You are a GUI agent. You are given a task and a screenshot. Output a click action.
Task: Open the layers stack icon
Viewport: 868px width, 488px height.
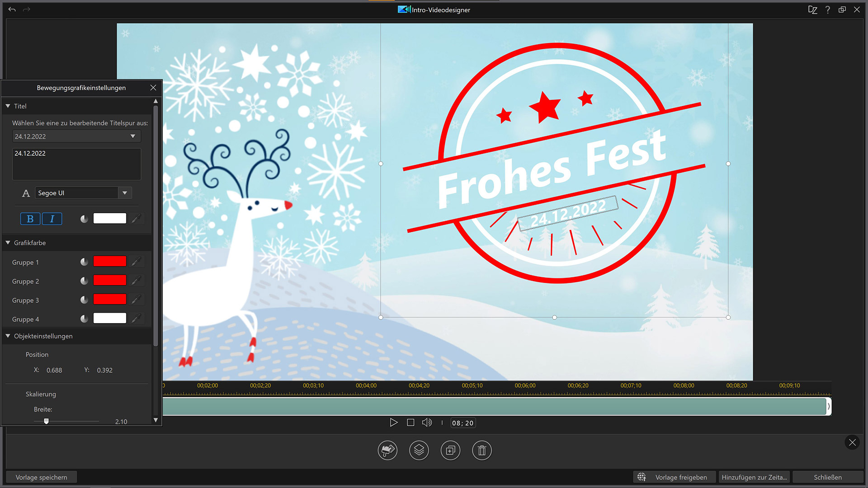point(419,450)
